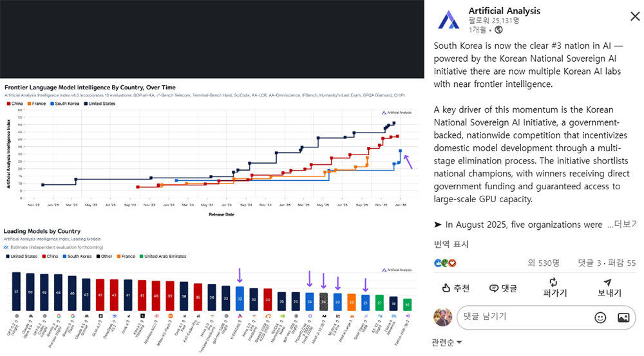The height and width of the screenshot is (356, 644).
Task: Open the 댓글 3 comments count
Action: pyautogui.click(x=589, y=263)
